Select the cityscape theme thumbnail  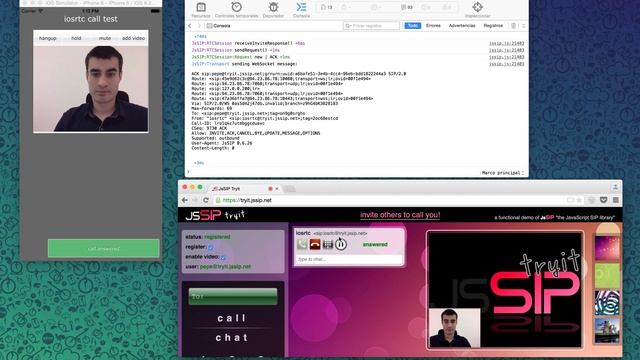pyautogui.click(x=607, y=330)
